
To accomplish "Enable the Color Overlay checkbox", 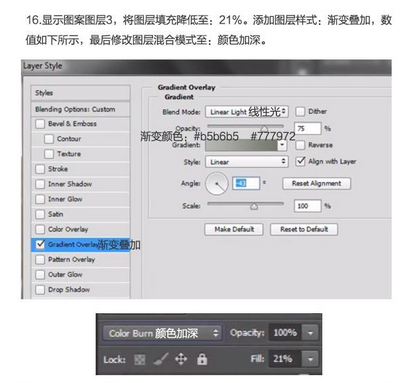I will tap(40, 229).
